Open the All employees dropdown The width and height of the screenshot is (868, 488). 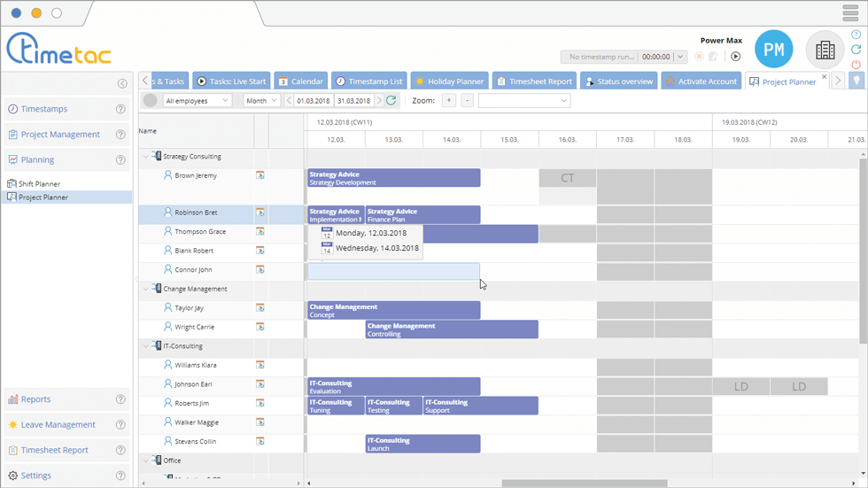[x=197, y=101]
